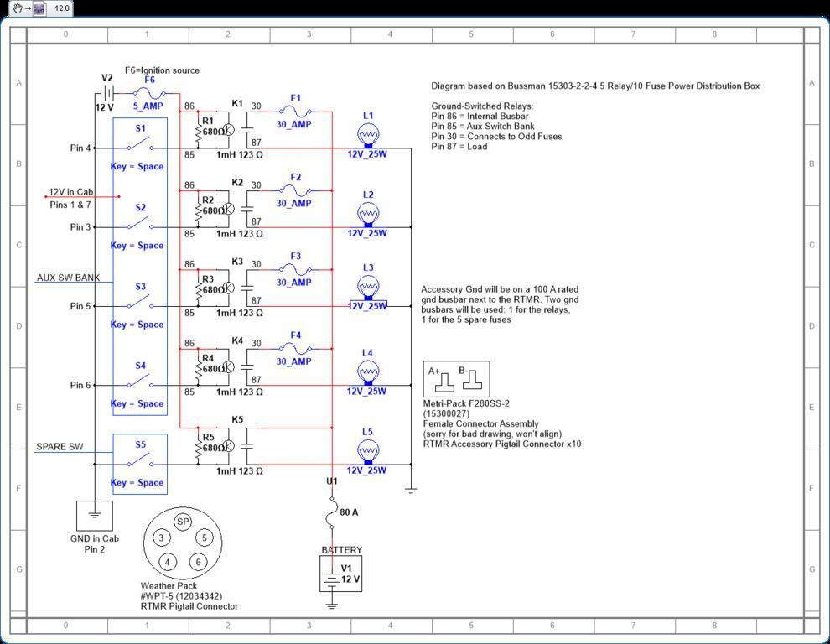Click the schematic file icon beside 12.0
The height and width of the screenshot is (644, 830).
click(39, 8)
